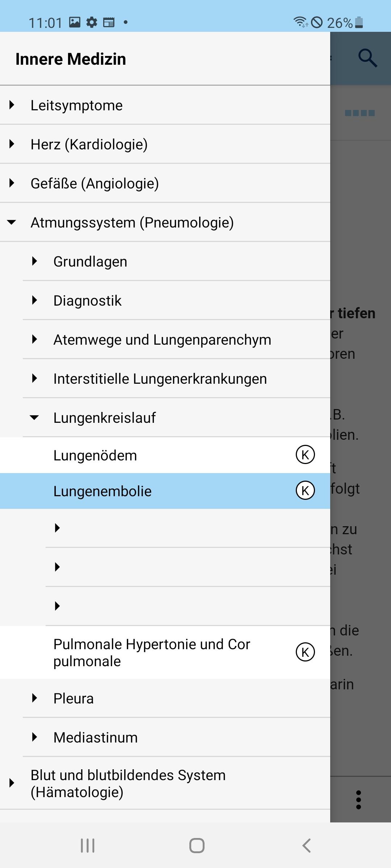Expand first unlabeled item under Lungenembolie
Viewport: 391px width, 868px height.
click(188, 528)
